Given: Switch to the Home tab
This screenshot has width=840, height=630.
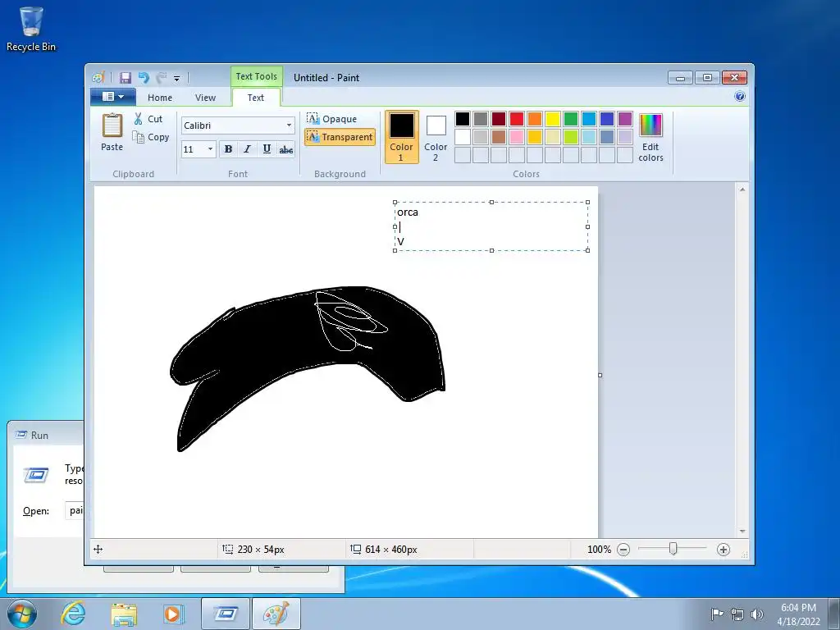Looking at the screenshot, I should [x=160, y=98].
